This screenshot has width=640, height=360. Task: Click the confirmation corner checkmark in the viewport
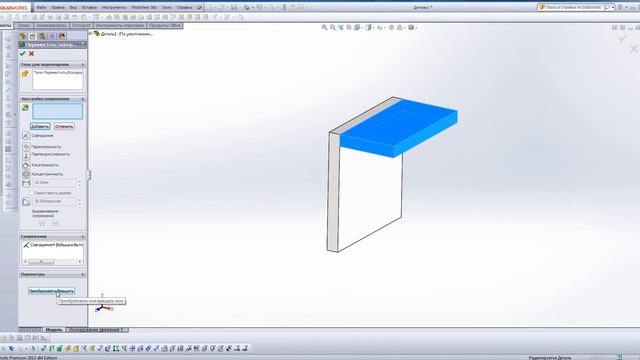pyautogui.click(x=622, y=38)
